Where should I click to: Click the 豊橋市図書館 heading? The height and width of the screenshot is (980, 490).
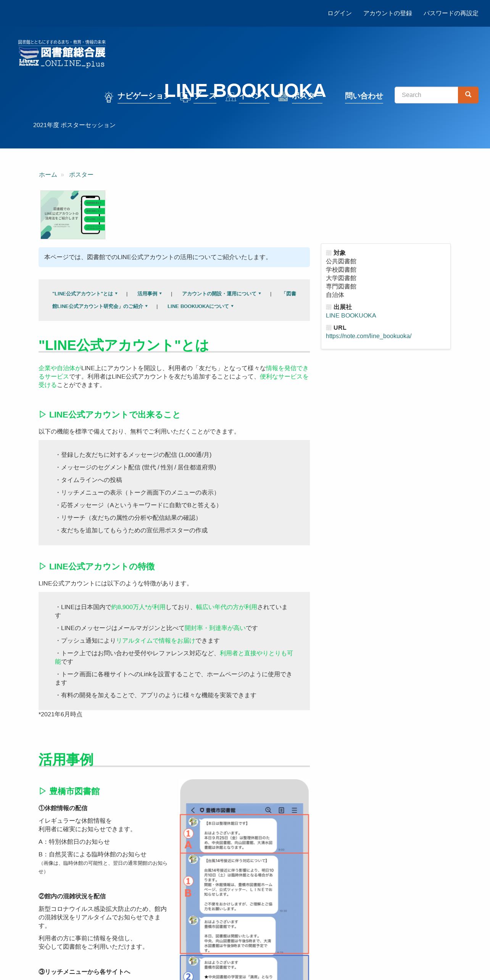69,791
